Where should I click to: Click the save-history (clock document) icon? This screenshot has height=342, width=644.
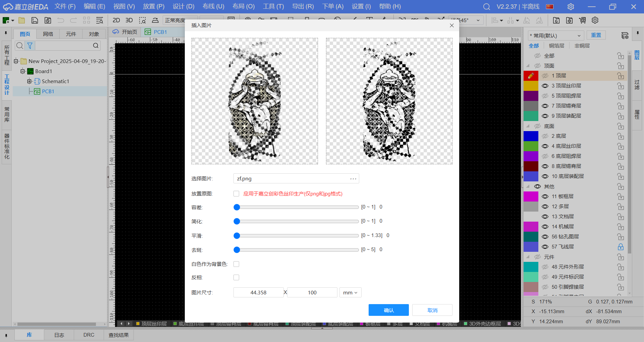click(x=48, y=20)
